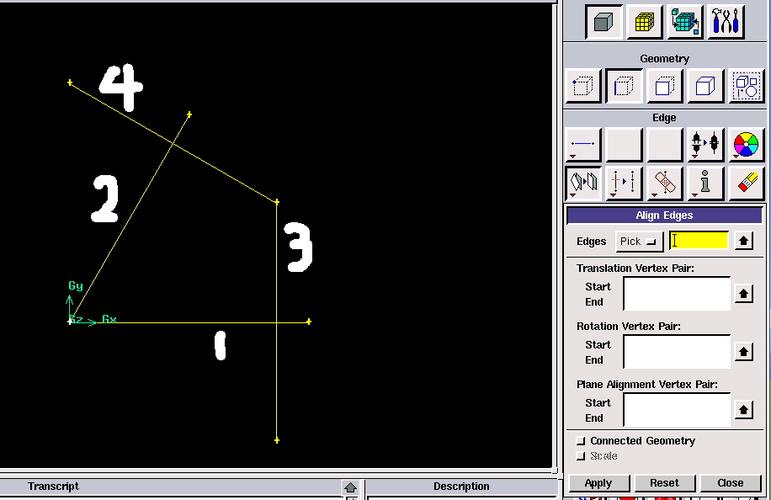Open the Edges Pick dropdown
771x500 pixels.
[x=639, y=241]
